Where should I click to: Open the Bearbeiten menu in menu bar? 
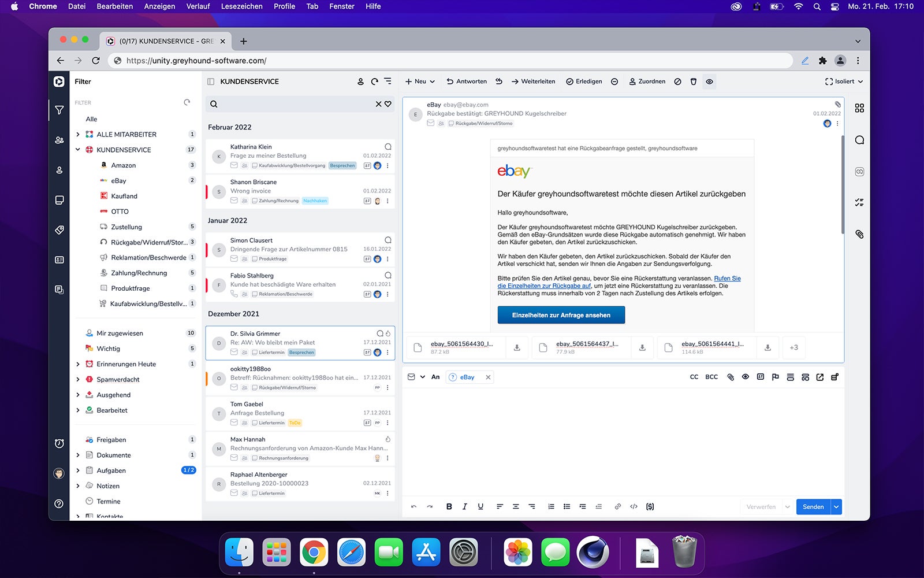[115, 6]
